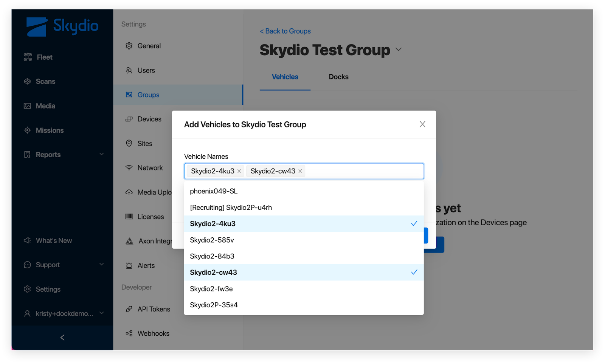Click Licenses barcode icon
Viewport: 605px width, 364px height.
[x=129, y=217]
